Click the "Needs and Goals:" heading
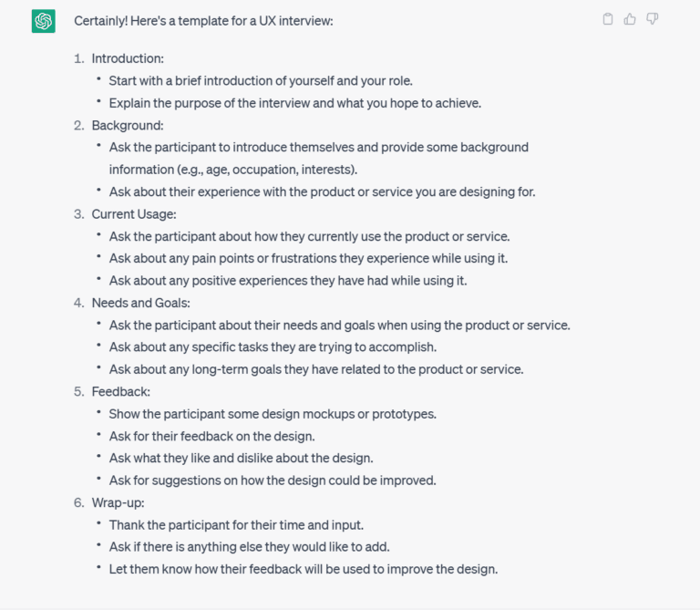 coord(139,303)
